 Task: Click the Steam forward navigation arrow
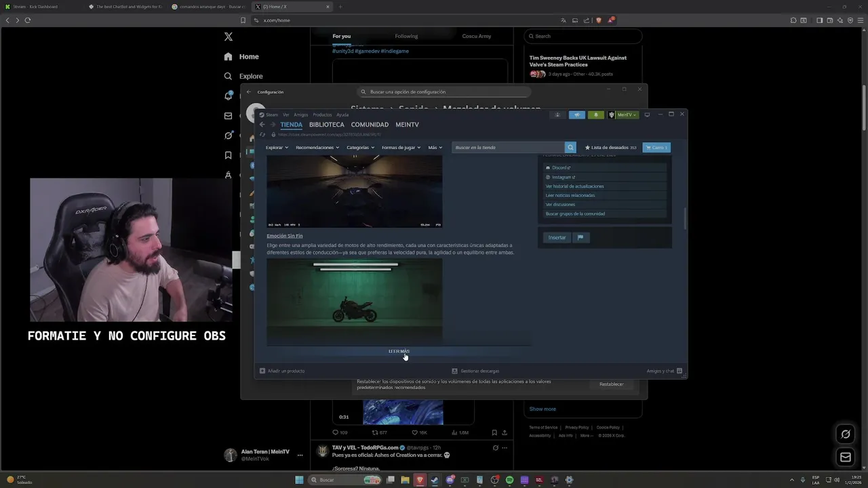[x=273, y=125]
